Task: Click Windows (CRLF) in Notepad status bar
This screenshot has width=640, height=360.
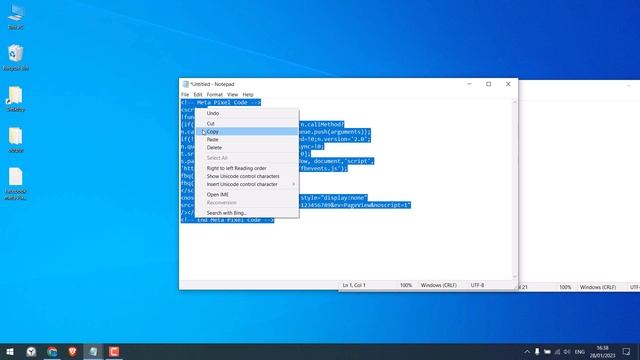Action: click(x=438, y=285)
